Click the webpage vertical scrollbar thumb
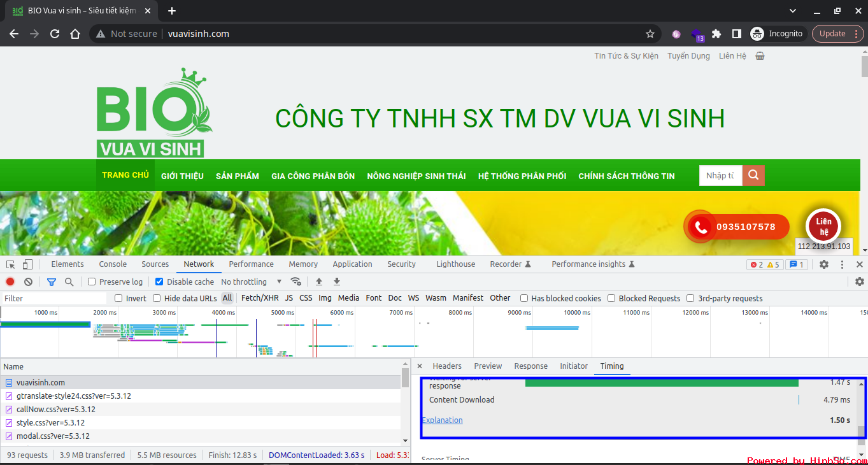868x465 pixels. click(864, 66)
